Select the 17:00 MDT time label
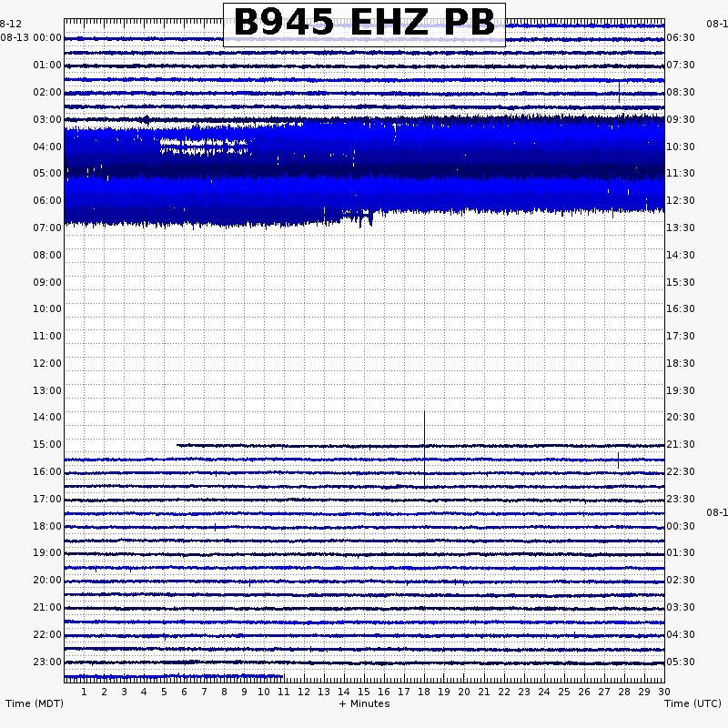The height and width of the screenshot is (728, 728). coord(47,499)
